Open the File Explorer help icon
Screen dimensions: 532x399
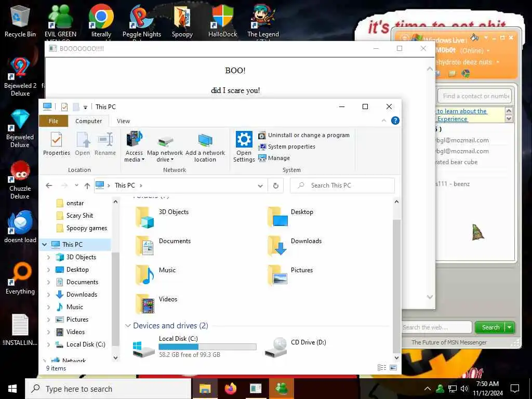395,121
